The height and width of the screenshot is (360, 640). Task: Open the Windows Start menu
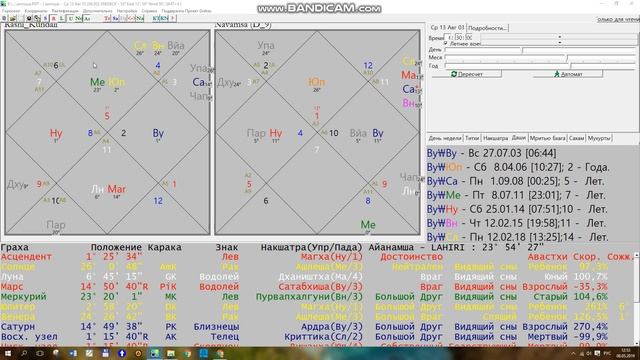[8, 353]
